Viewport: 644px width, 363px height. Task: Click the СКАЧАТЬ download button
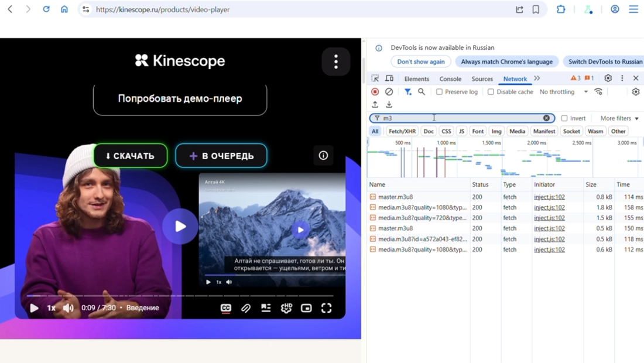click(130, 156)
